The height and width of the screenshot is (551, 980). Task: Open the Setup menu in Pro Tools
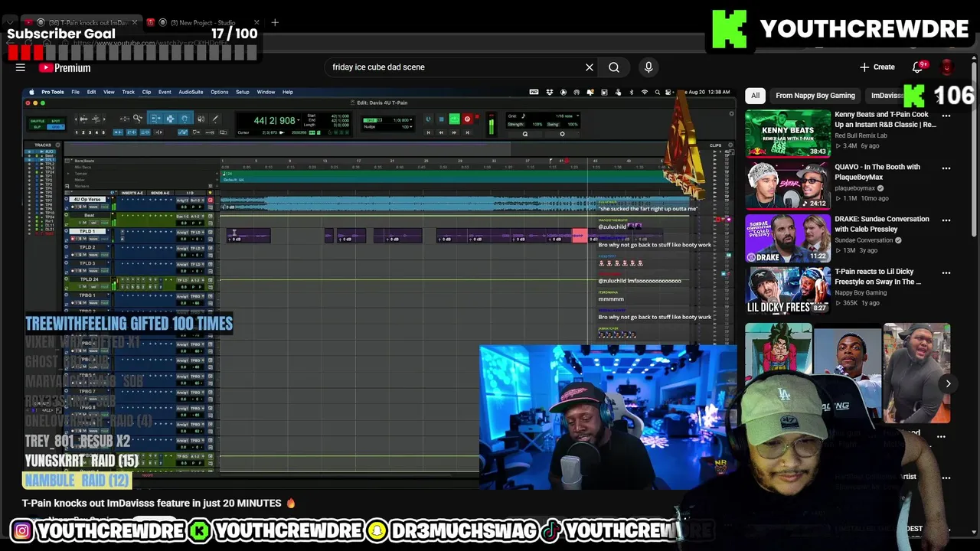[242, 92]
